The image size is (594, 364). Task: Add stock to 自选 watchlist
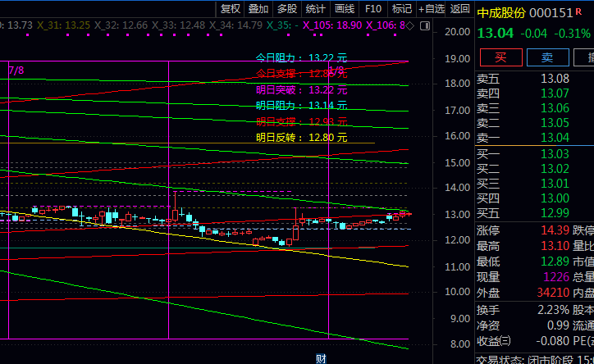(432, 9)
